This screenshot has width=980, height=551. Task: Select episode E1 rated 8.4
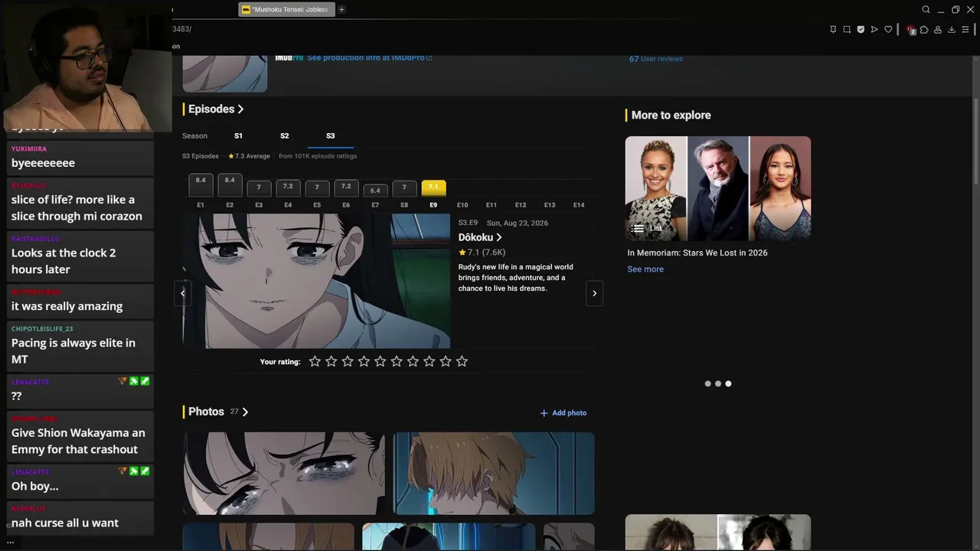tap(201, 185)
